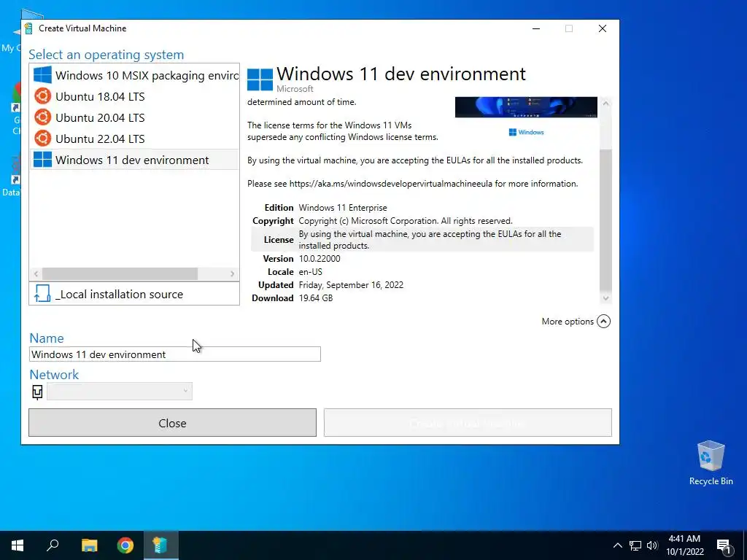The width and height of the screenshot is (747, 560).
Task: Choose _Local installation source option
Action: (x=134, y=294)
